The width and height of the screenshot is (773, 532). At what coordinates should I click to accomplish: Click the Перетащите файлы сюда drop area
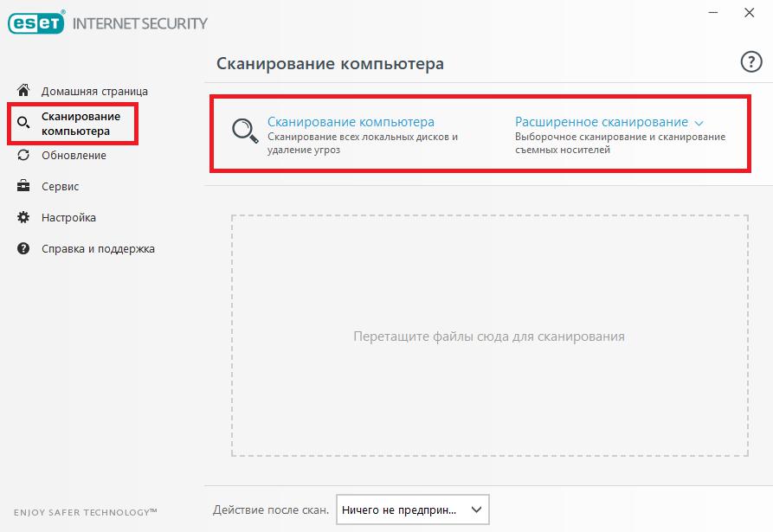490,336
